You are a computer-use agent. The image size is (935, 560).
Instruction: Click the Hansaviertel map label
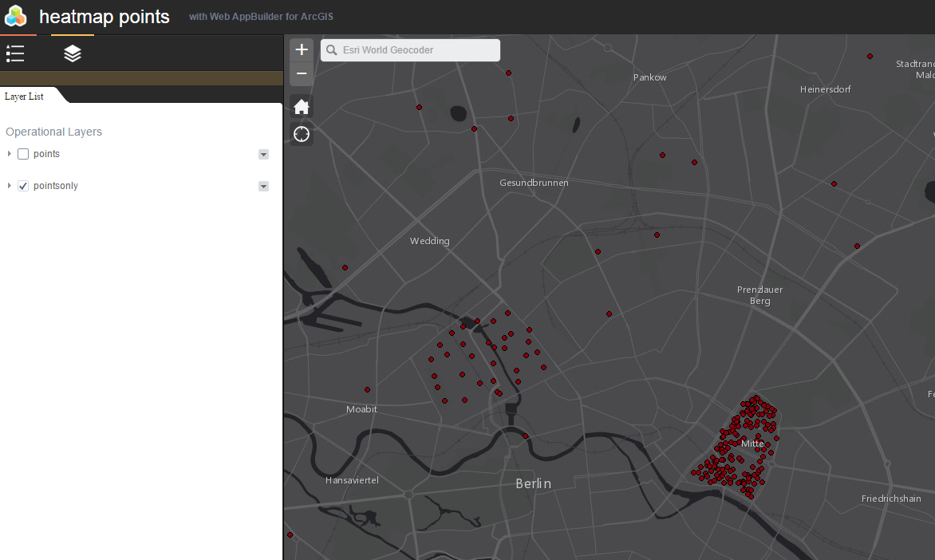[352, 480]
